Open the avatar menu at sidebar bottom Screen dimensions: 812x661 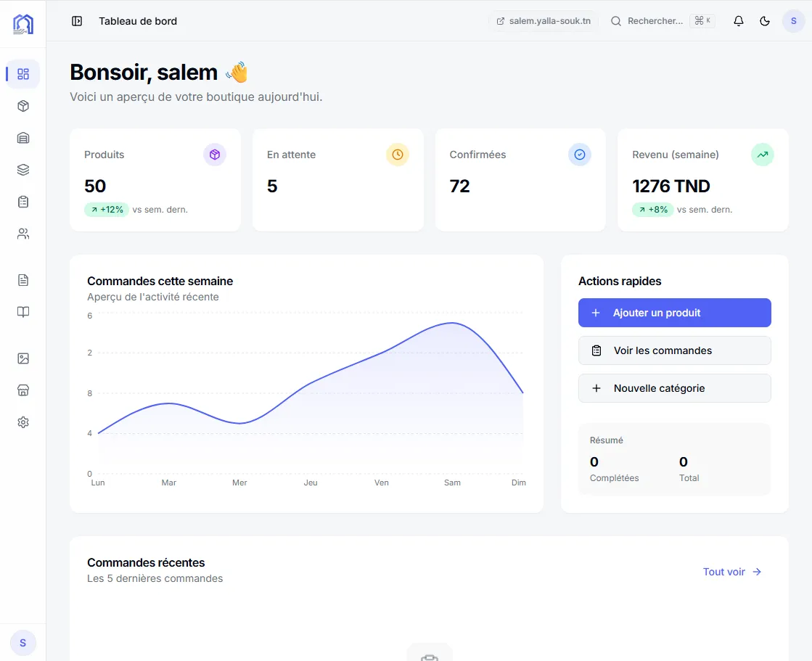[x=23, y=643]
